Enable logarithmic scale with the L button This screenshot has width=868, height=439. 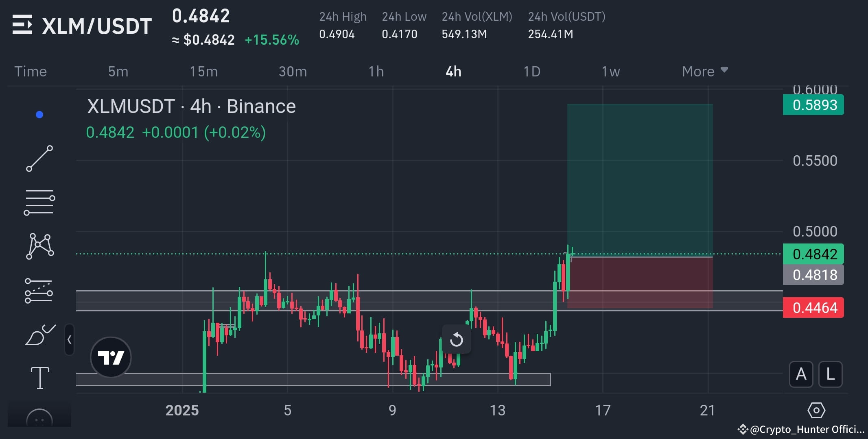tap(830, 374)
